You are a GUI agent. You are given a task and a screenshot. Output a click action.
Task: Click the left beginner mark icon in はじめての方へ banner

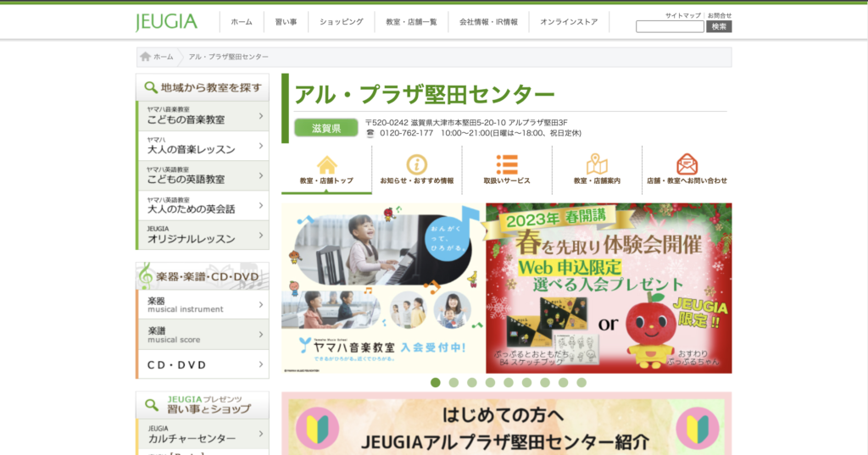coord(317,429)
